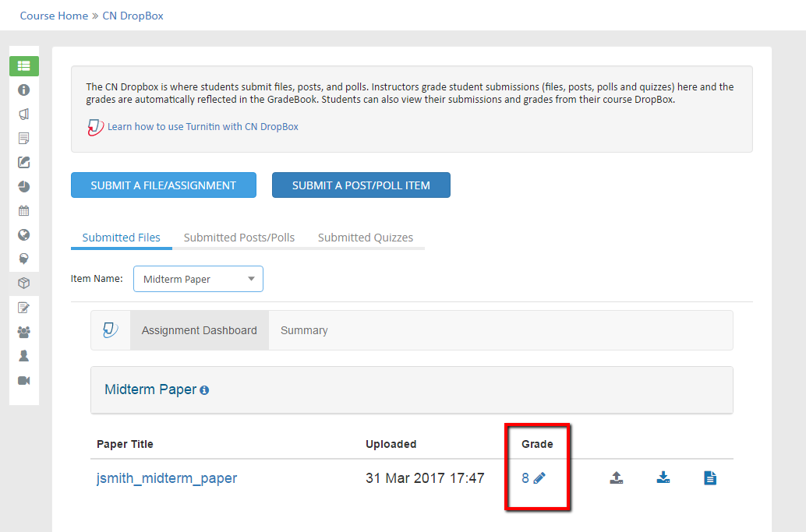This screenshot has width=806, height=532.
Task: Click SUBMIT A FILE/ASSIGNMENT button
Action: point(164,185)
